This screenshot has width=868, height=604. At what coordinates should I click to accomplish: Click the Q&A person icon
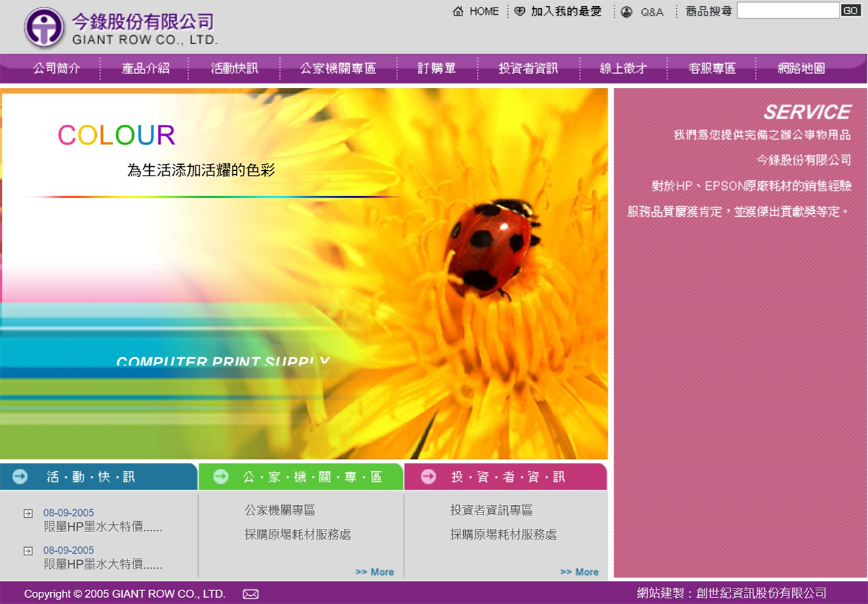tap(627, 12)
